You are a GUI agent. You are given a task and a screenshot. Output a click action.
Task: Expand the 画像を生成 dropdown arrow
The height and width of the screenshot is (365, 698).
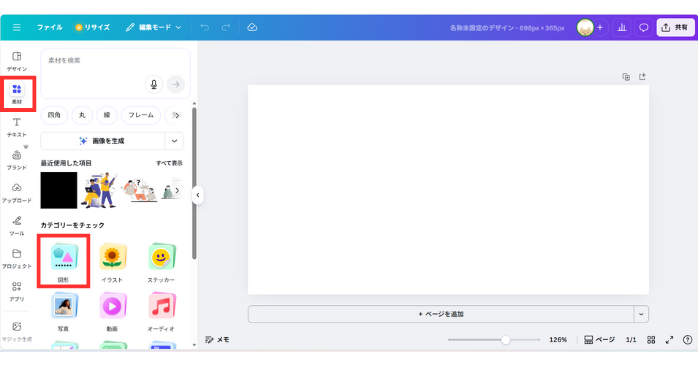point(174,141)
